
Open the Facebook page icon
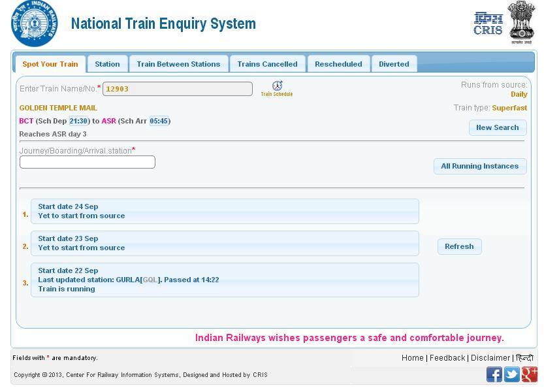point(494,374)
